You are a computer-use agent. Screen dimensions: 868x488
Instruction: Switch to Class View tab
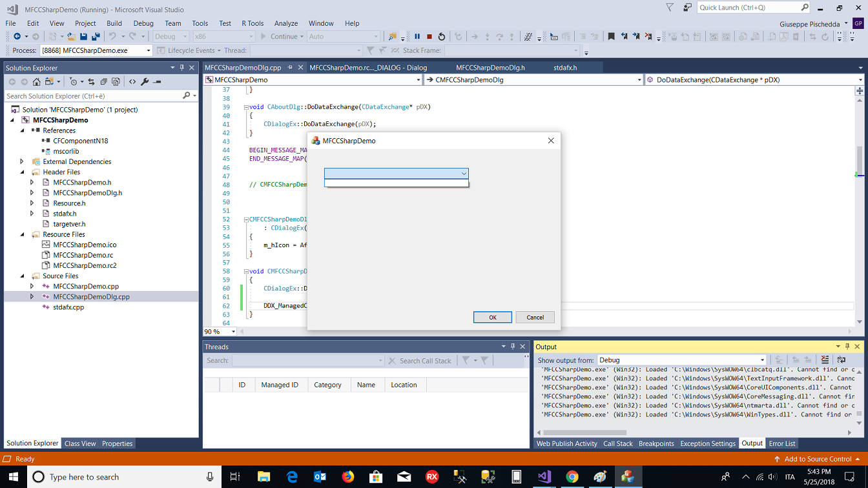tap(80, 443)
